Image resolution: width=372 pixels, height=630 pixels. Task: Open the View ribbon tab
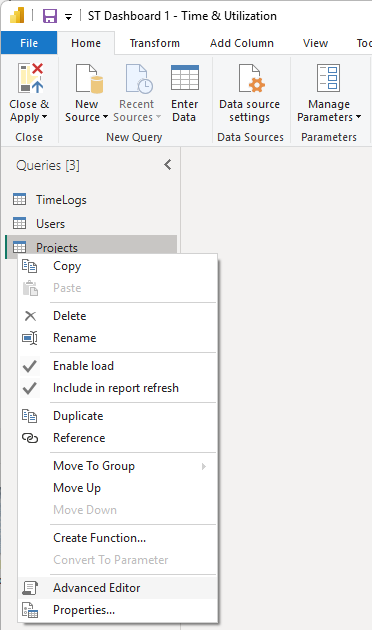point(315,43)
